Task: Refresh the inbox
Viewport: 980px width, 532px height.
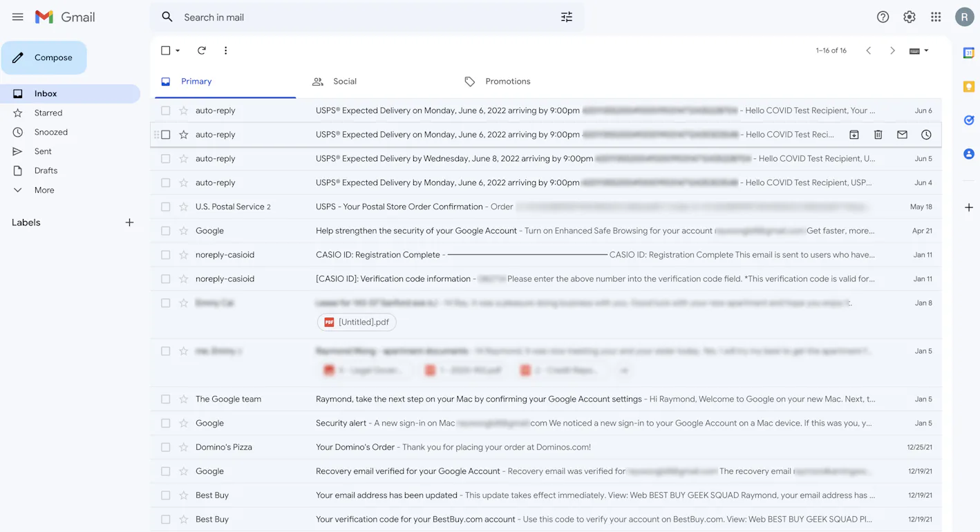Action: tap(201, 50)
